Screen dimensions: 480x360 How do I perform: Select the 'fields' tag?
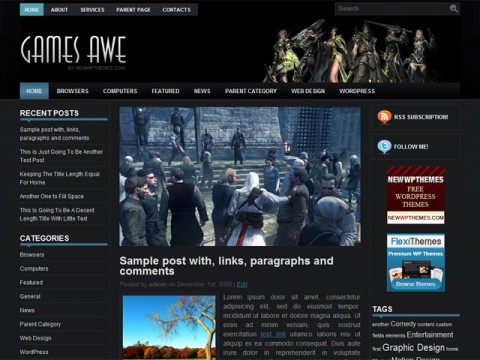tap(378, 336)
